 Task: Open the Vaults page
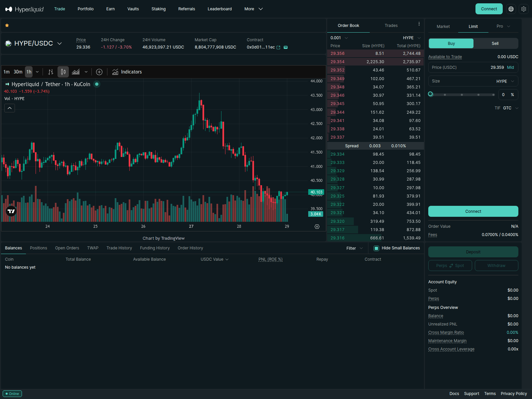coord(133,9)
